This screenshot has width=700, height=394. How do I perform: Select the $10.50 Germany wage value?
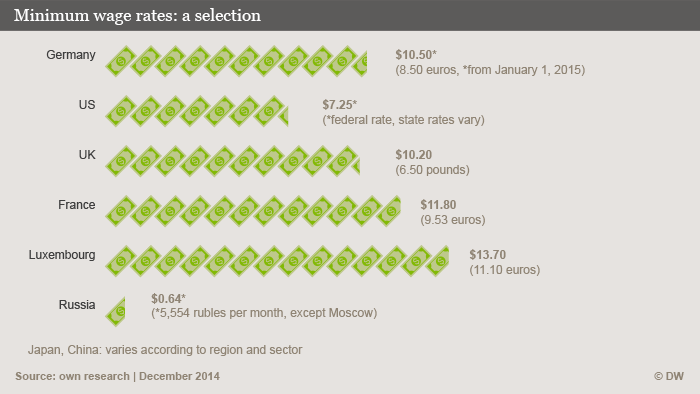[x=416, y=55]
